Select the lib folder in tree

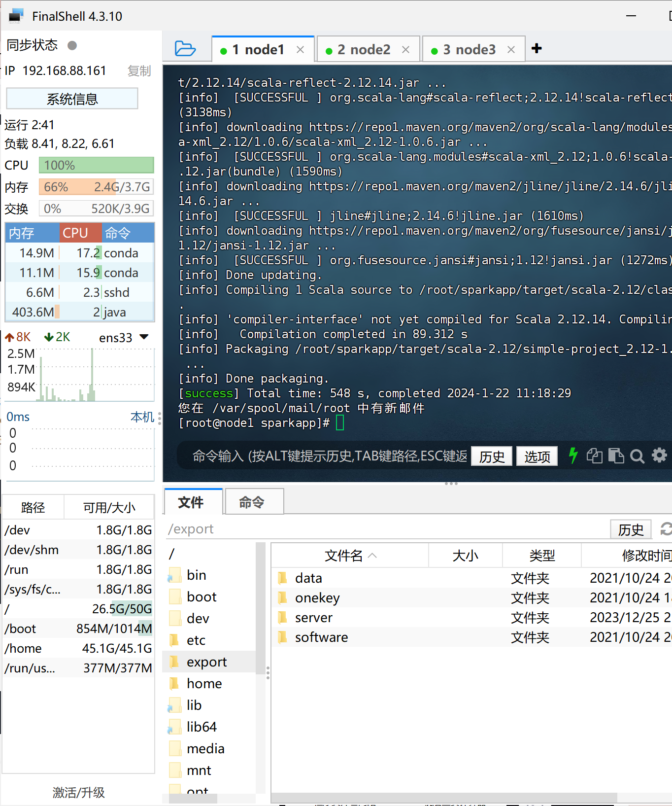(194, 705)
